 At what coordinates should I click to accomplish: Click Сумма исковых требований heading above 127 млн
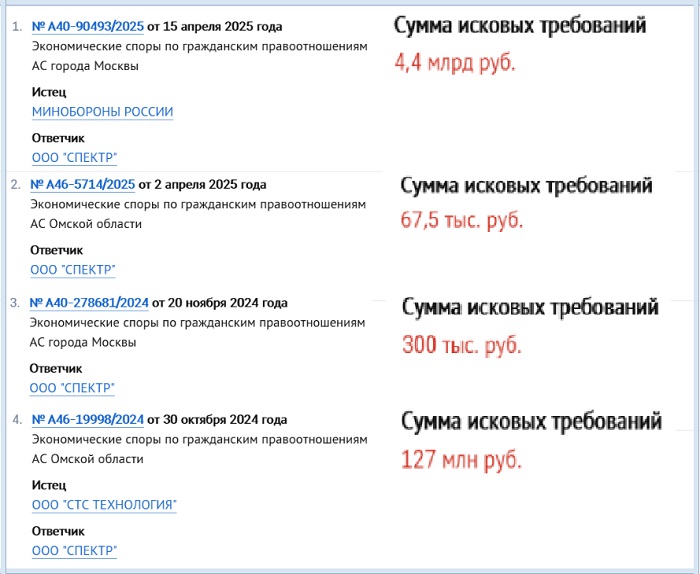click(x=531, y=421)
